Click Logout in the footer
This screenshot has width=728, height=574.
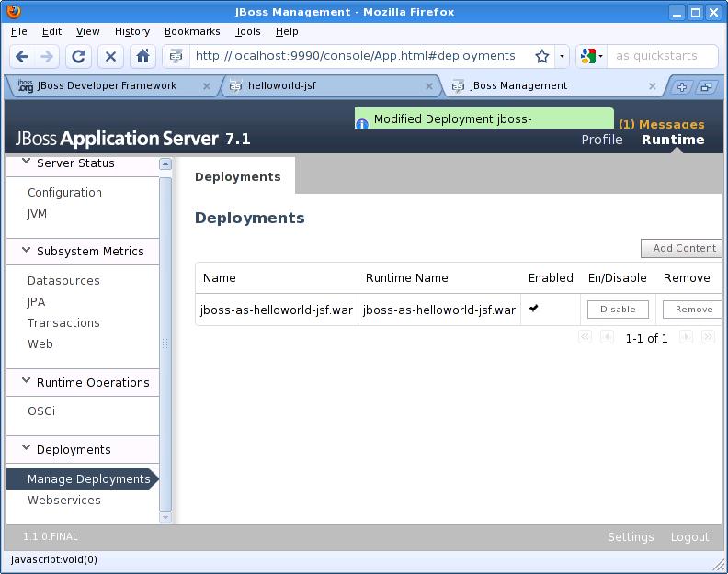[690, 537]
